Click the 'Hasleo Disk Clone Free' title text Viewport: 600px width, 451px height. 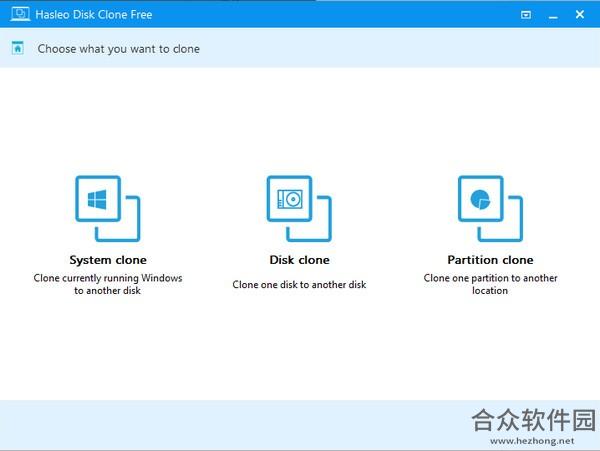(94, 15)
